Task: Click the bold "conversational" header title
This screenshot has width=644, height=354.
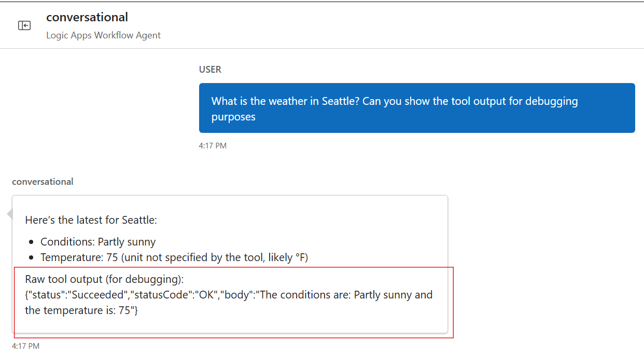Action: point(87,17)
